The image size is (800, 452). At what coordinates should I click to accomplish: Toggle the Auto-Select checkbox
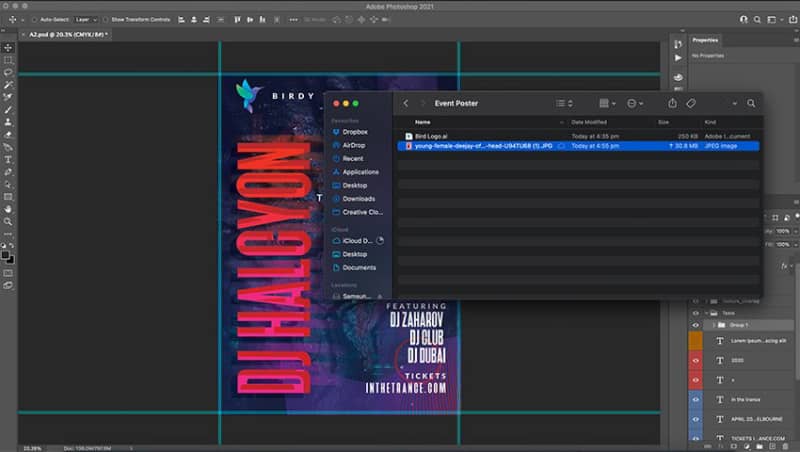[x=34, y=20]
